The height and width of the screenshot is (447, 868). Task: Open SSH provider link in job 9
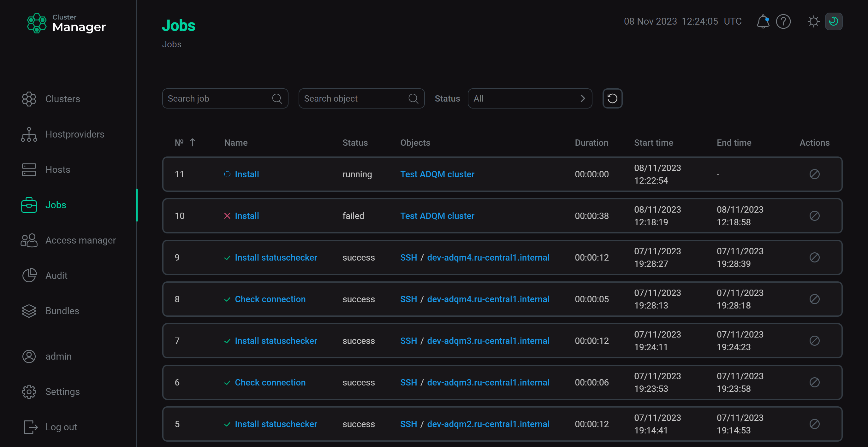(x=408, y=257)
